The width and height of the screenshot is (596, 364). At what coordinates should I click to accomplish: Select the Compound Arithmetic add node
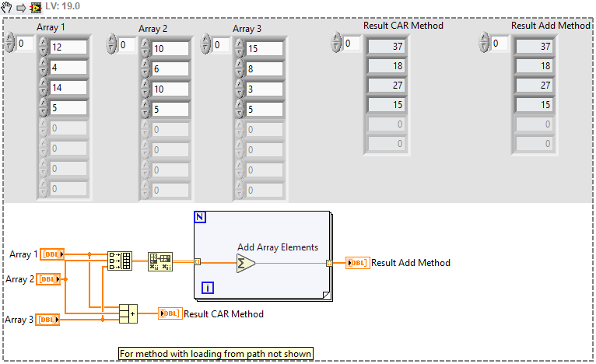(x=128, y=314)
